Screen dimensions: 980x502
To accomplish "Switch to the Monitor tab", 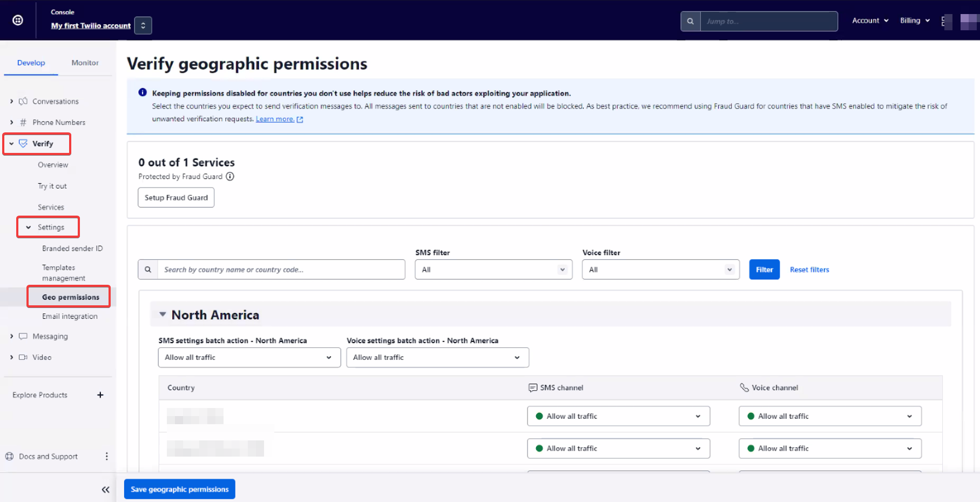I will click(x=85, y=63).
